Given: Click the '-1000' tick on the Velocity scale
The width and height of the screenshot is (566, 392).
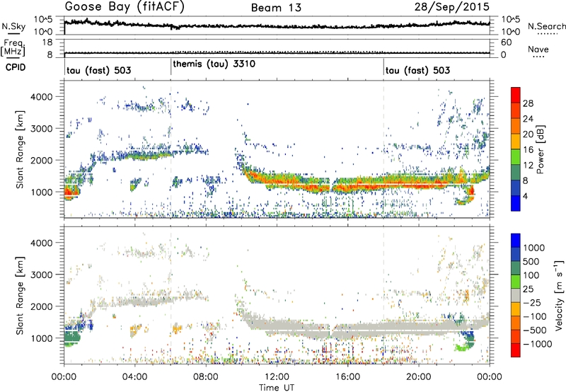Looking at the screenshot, I should coord(537,344).
